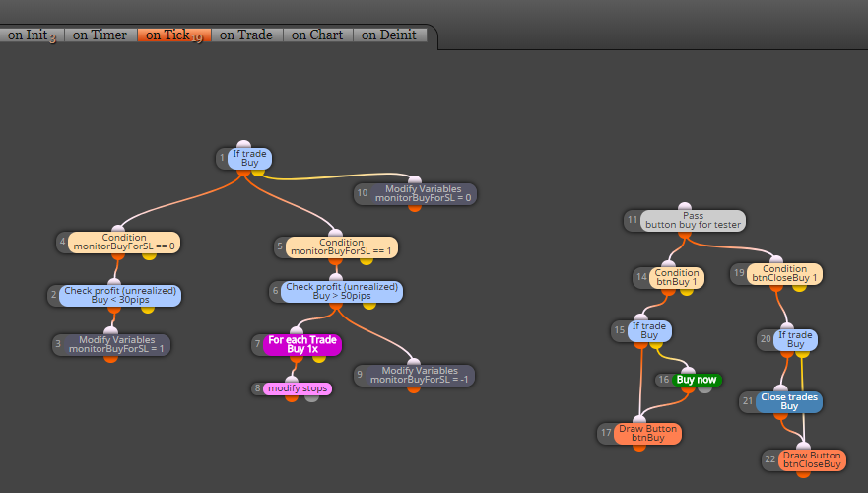Click number label 7 of For each Trade

[x=257, y=344]
